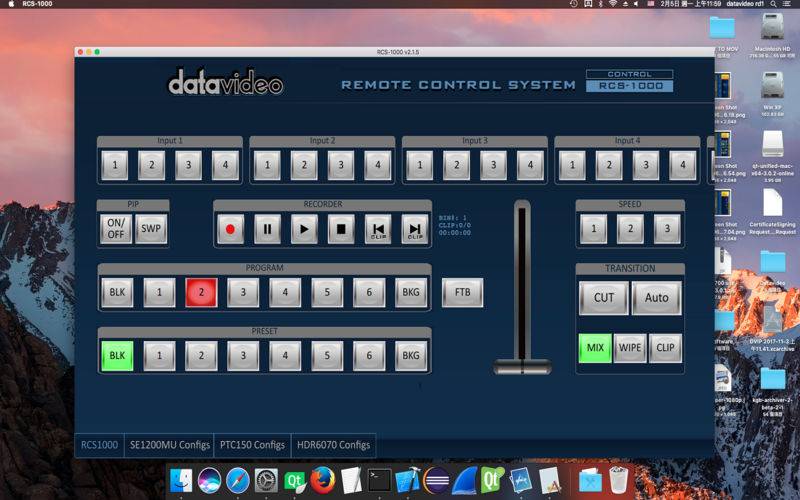Choose CLIP transition type
Viewport: 800px width, 500px height.
click(665, 348)
